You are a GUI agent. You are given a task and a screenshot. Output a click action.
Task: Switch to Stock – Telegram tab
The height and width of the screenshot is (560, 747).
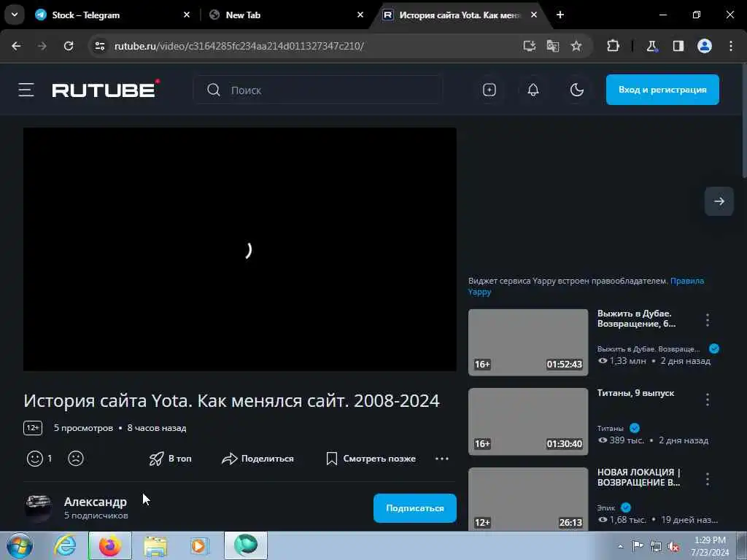[112, 15]
